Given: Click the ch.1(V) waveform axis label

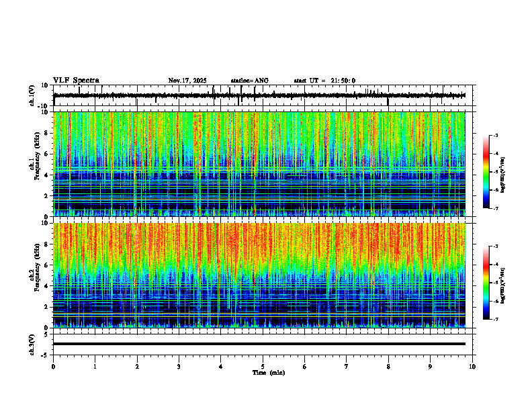Looking at the screenshot, I should pyautogui.click(x=32, y=95).
